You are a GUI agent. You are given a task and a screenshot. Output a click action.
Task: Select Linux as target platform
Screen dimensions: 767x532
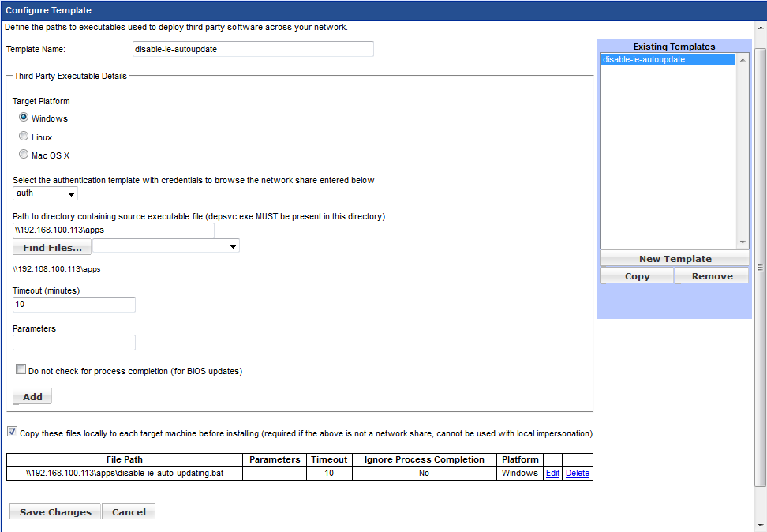coord(24,137)
